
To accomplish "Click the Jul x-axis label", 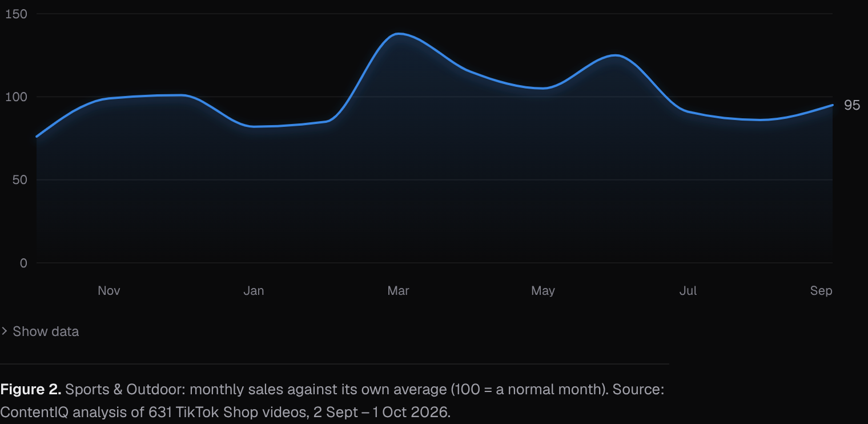I will pos(688,290).
